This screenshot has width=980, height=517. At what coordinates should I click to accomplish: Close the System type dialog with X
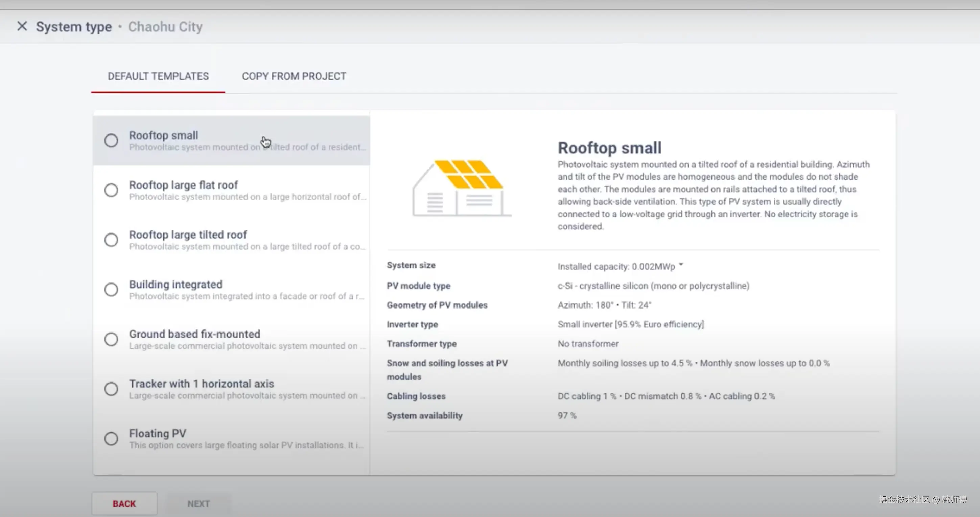[x=22, y=26]
